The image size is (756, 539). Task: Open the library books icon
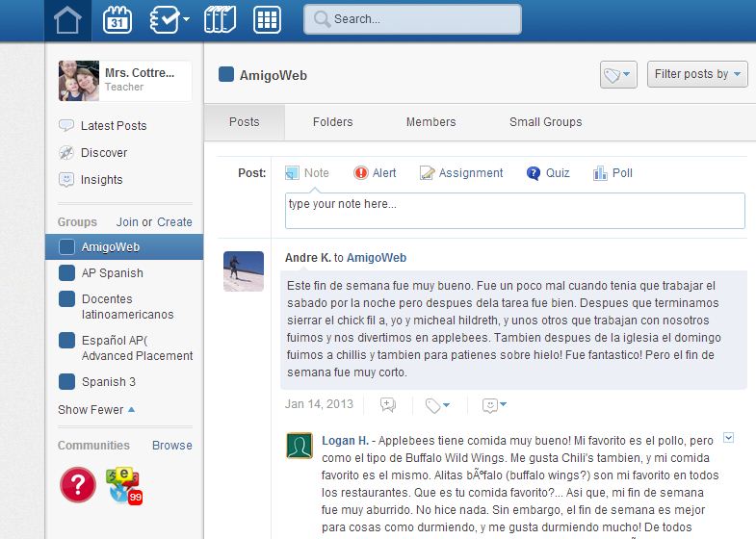click(220, 19)
